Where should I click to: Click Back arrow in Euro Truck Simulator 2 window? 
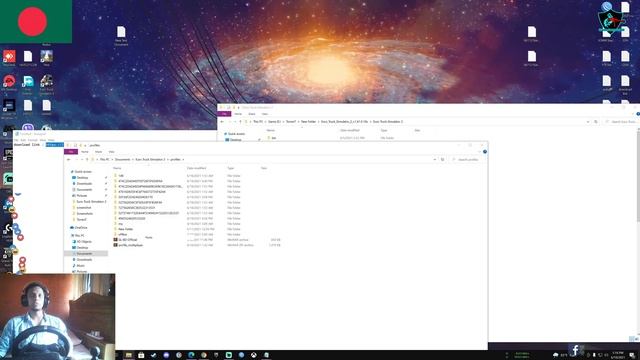pos(222,122)
